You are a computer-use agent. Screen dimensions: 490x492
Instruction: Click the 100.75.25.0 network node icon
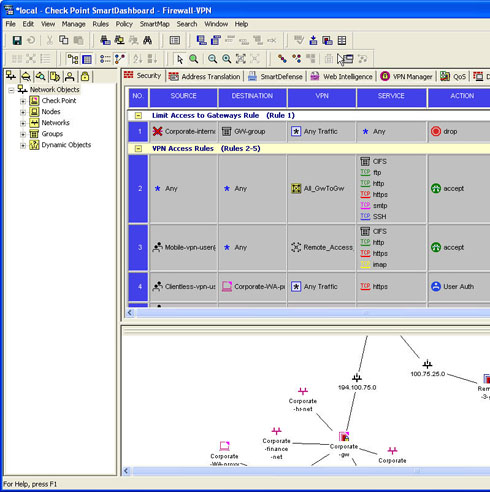[x=427, y=364]
